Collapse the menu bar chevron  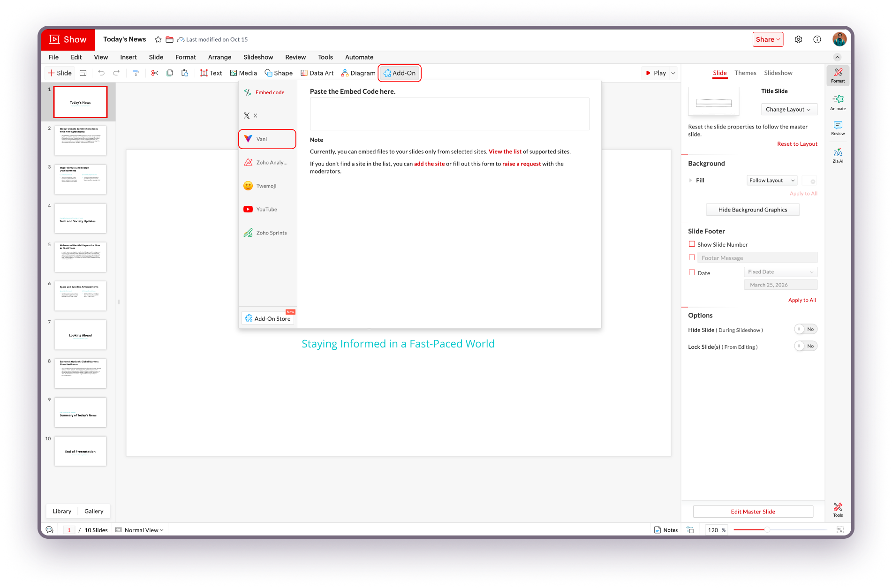[x=837, y=57]
